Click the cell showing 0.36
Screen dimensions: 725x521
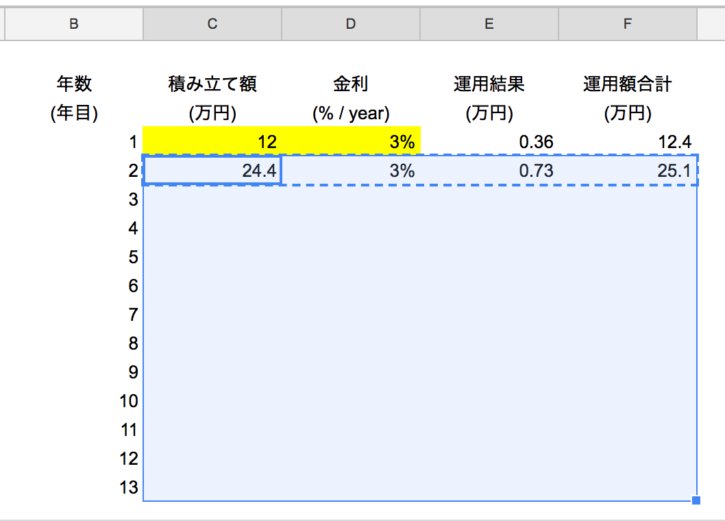489,142
